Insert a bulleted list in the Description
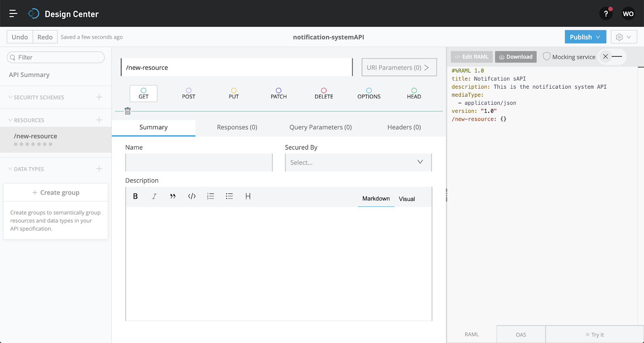Image resolution: width=644 pixels, height=343 pixels. (x=229, y=196)
